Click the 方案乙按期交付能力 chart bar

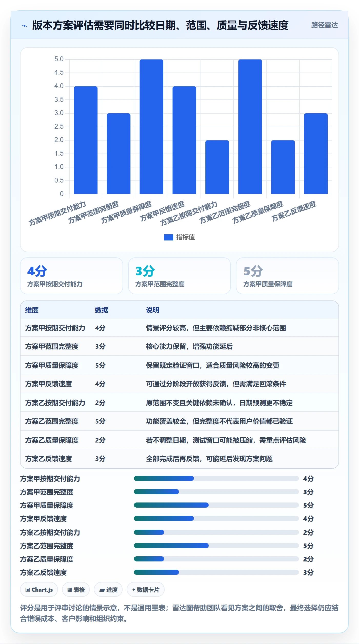217,167
